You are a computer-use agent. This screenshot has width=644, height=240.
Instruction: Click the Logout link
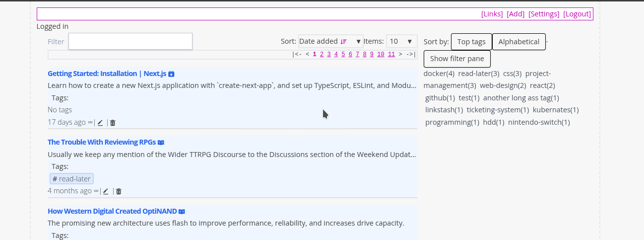(577, 14)
